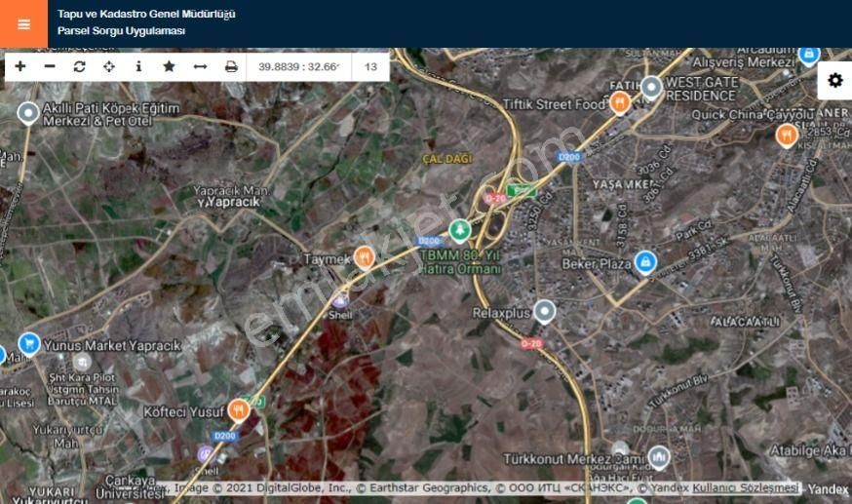Select the Relaxplus location marker
The height and width of the screenshot is (504, 852).
(x=545, y=312)
